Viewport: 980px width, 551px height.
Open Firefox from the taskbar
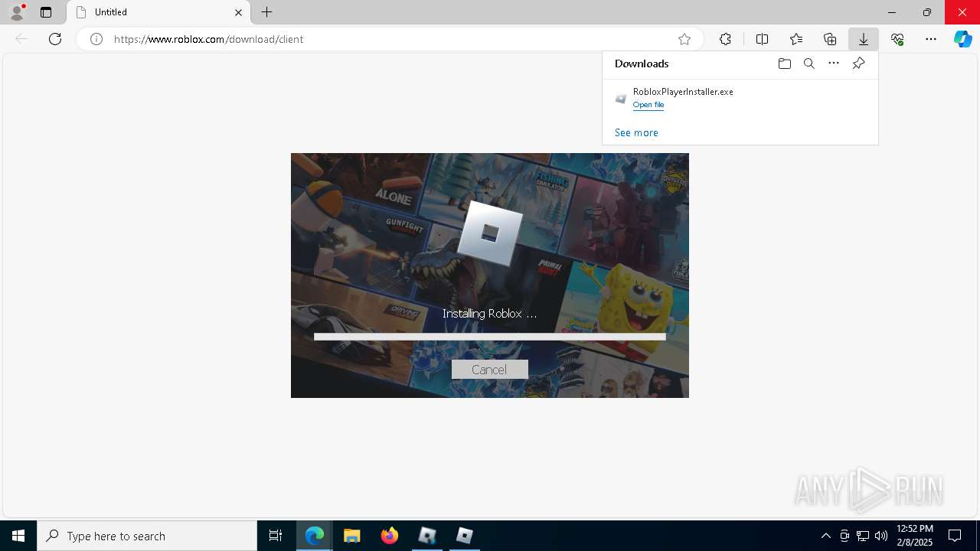tap(390, 536)
